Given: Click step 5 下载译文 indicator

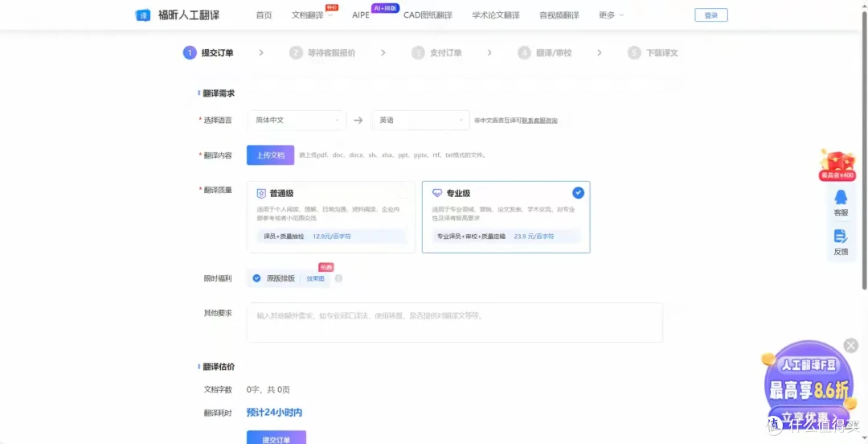Looking at the screenshot, I should pyautogui.click(x=653, y=52).
